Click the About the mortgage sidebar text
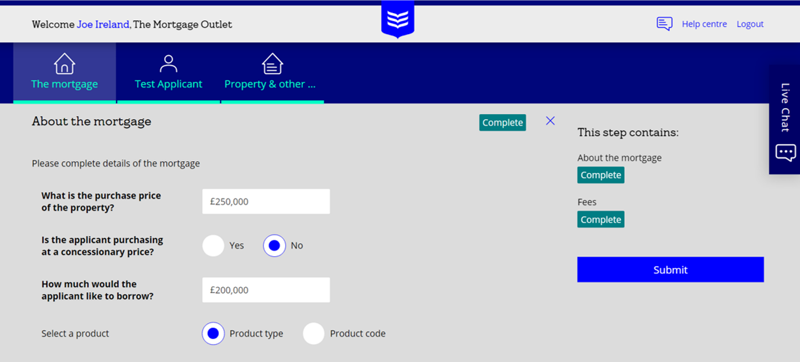 [619, 158]
